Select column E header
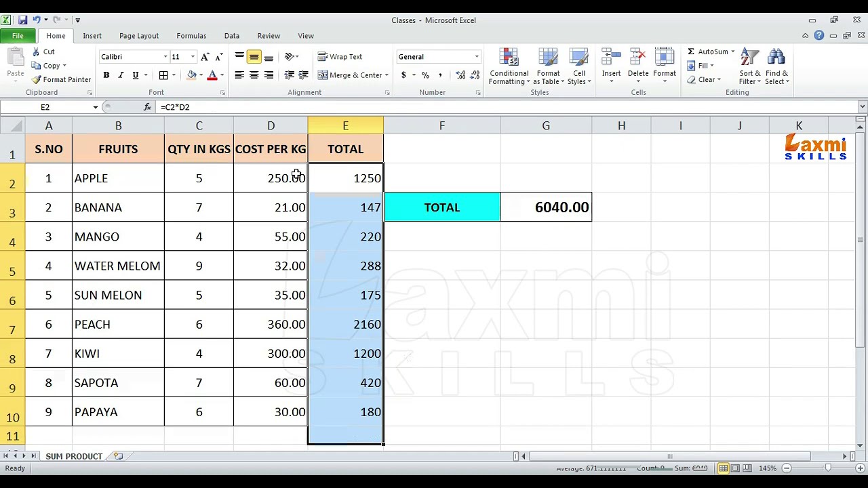 click(x=345, y=126)
